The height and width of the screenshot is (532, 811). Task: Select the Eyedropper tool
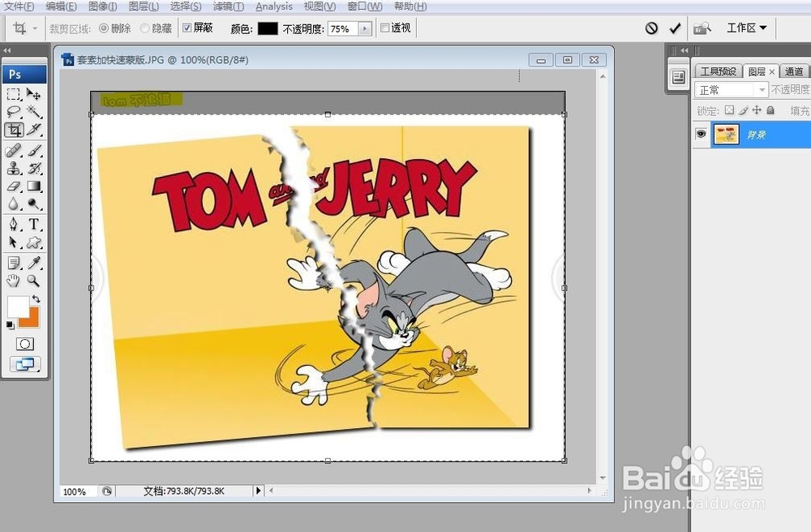tap(33, 263)
